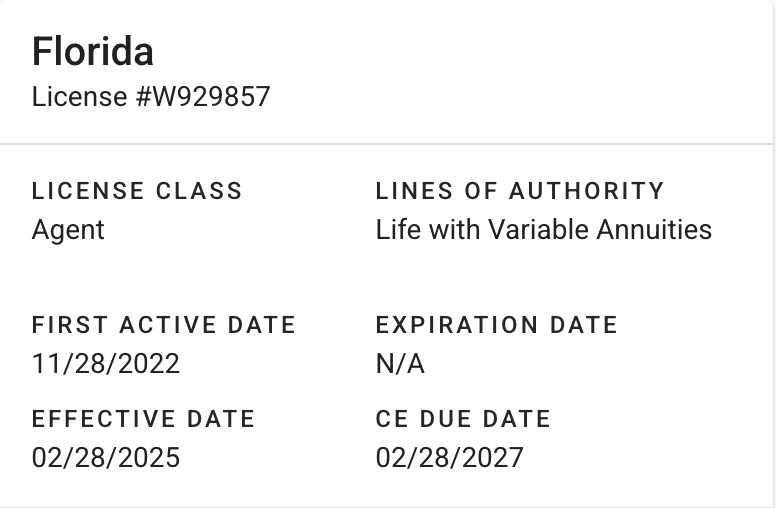This screenshot has width=776, height=508.
Task: Select the license number W929857
Action: [205, 97]
